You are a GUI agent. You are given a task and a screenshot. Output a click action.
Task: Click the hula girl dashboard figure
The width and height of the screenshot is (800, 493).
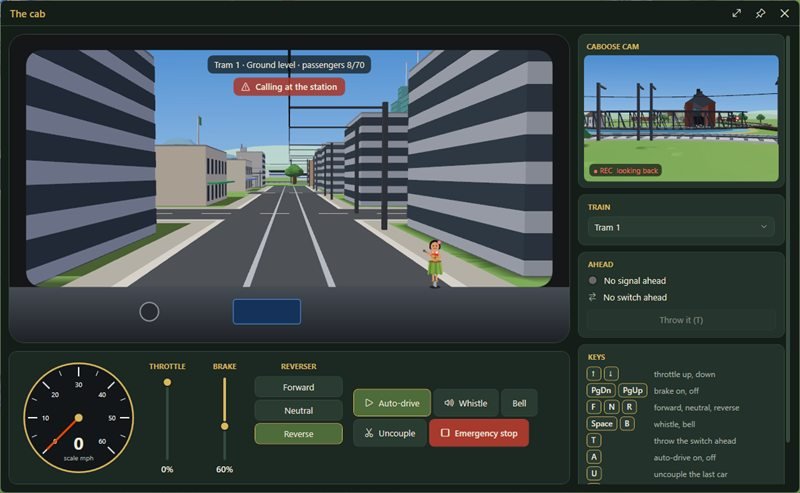[434, 264]
